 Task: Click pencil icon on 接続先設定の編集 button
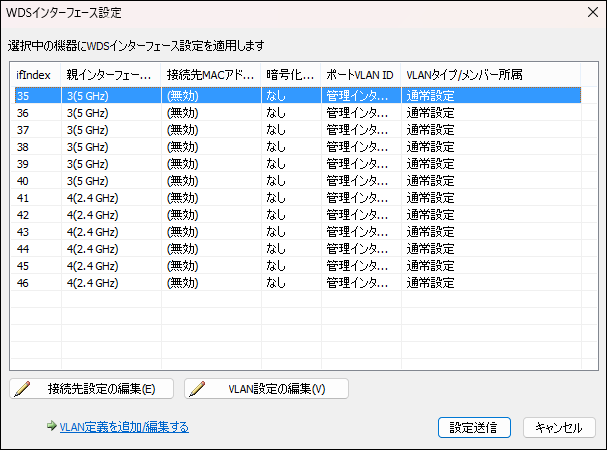[x=24, y=389]
